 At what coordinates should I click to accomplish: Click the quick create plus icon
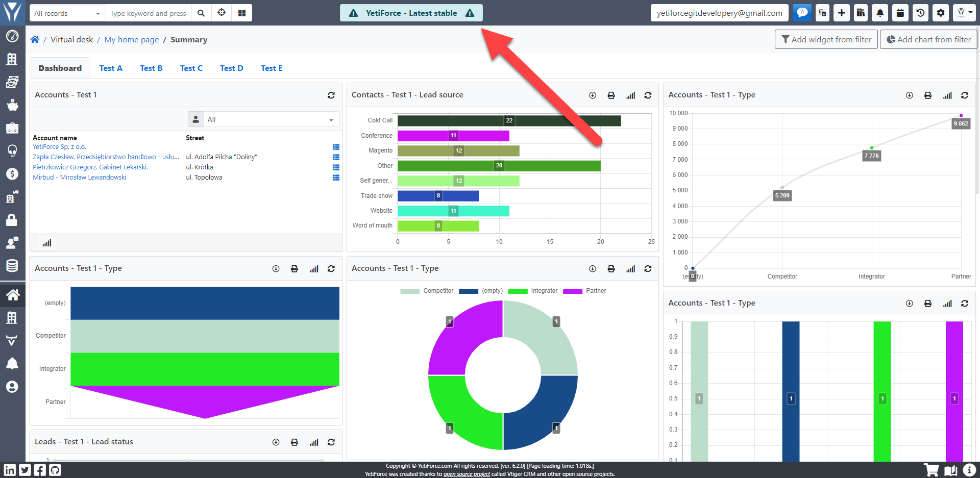842,13
